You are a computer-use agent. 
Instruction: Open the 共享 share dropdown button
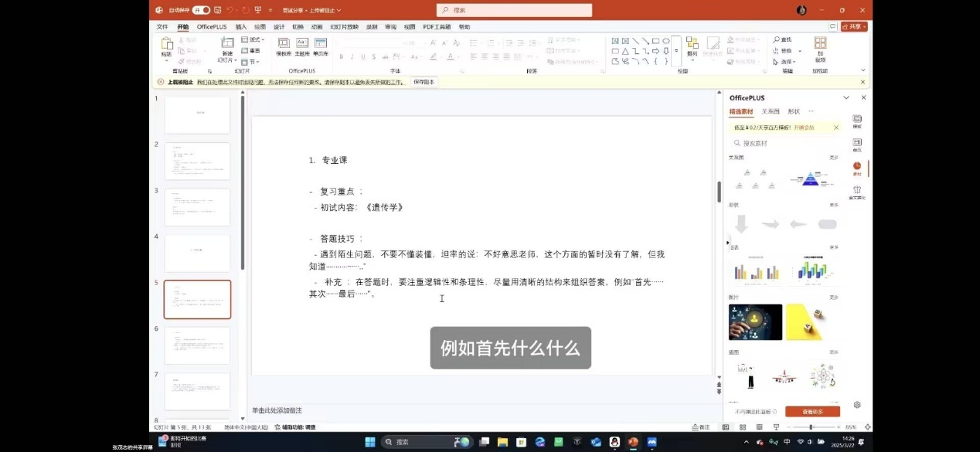click(854, 26)
